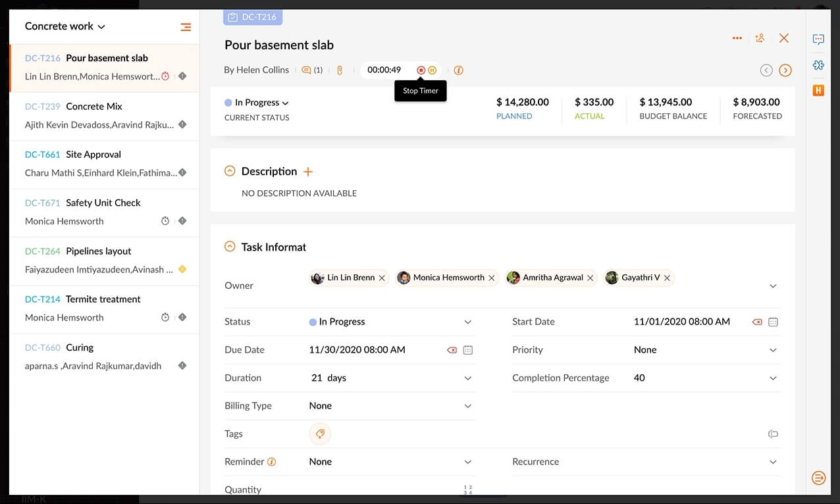Go to the next task arrow
840x504 pixels.
click(785, 70)
